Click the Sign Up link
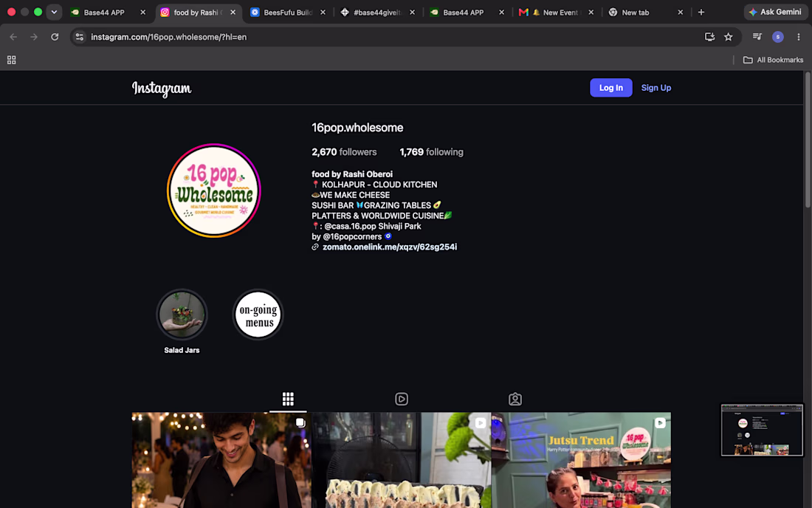 [x=656, y=88]
